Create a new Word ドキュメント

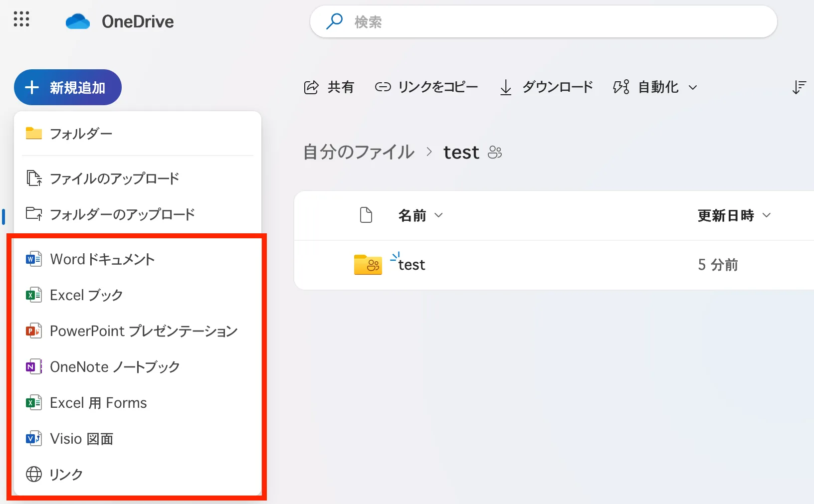(102, 259)
